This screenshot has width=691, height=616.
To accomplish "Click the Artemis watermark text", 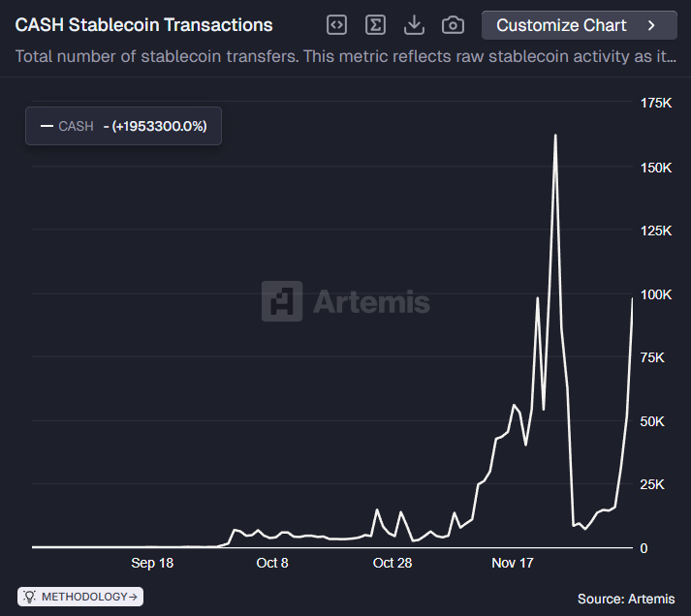I will [x=371, y=302].
